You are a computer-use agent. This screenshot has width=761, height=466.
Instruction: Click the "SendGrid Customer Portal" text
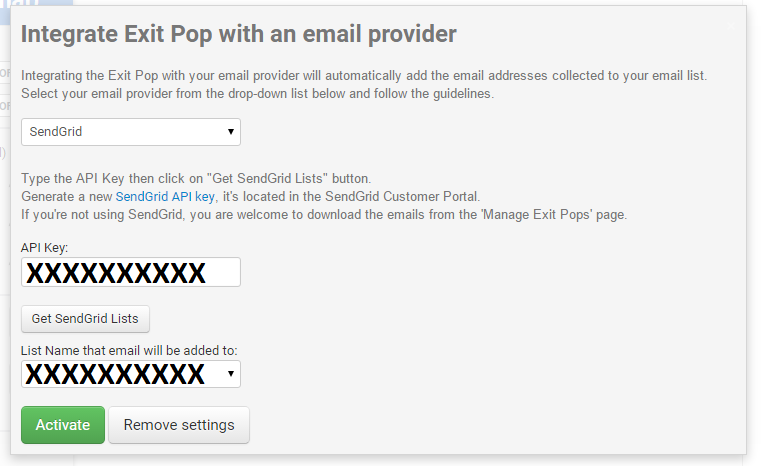tap(401, 196)
